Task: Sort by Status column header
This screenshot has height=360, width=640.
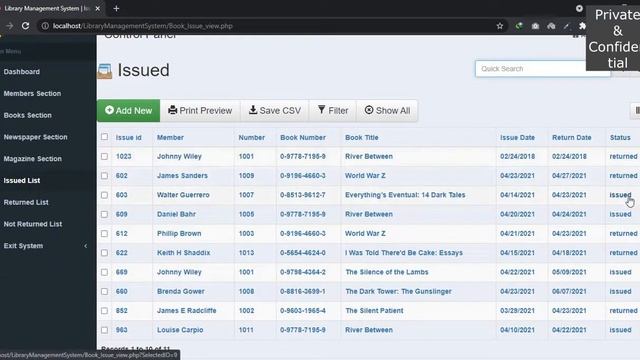Action: click(620, 138)
